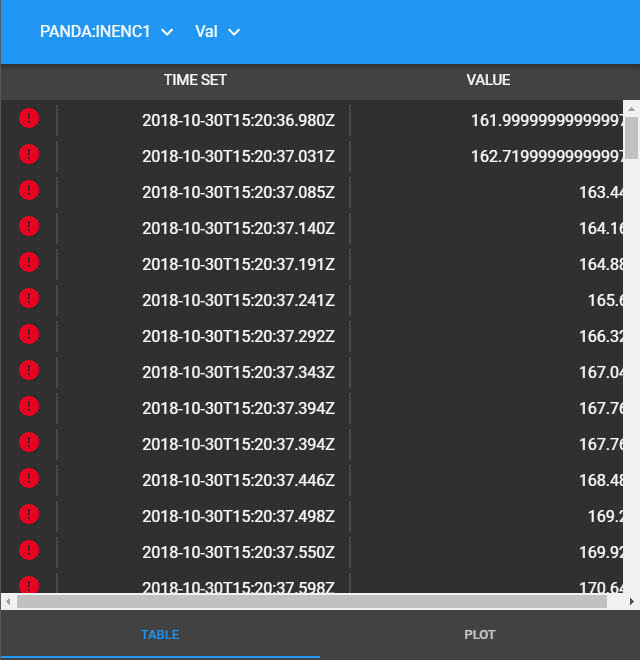
Task: Click the horizontal scrollbar left arrow
Action: 8,602
